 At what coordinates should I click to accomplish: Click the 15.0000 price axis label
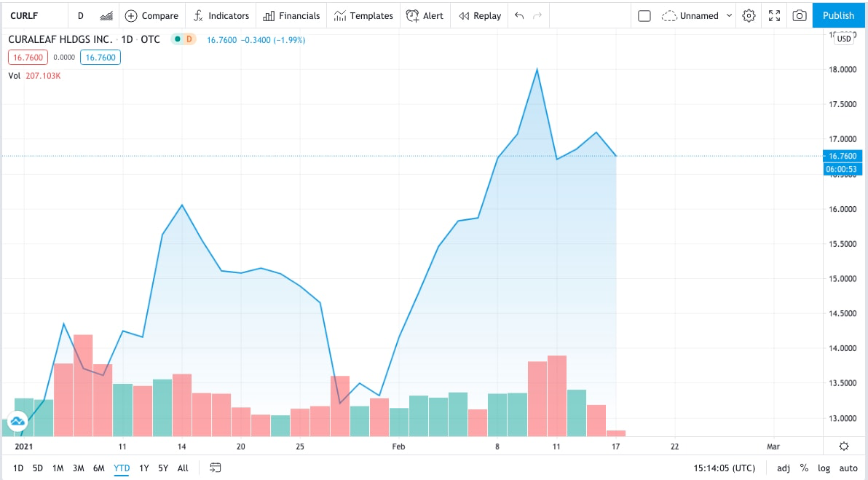point(843,278)
